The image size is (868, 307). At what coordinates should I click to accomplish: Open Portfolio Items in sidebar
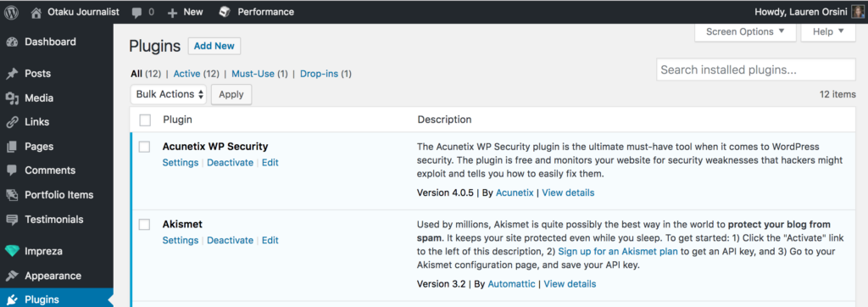[59, 195]
